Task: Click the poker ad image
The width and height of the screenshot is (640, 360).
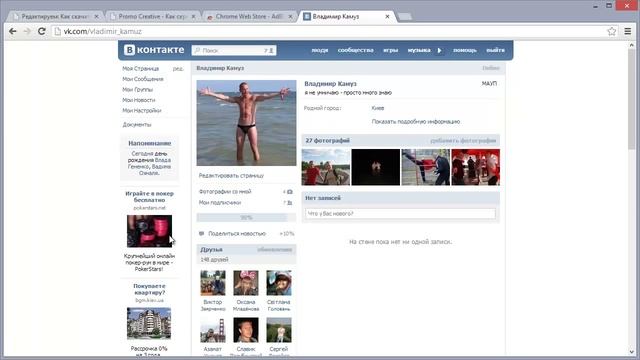Action: point(149,231)
